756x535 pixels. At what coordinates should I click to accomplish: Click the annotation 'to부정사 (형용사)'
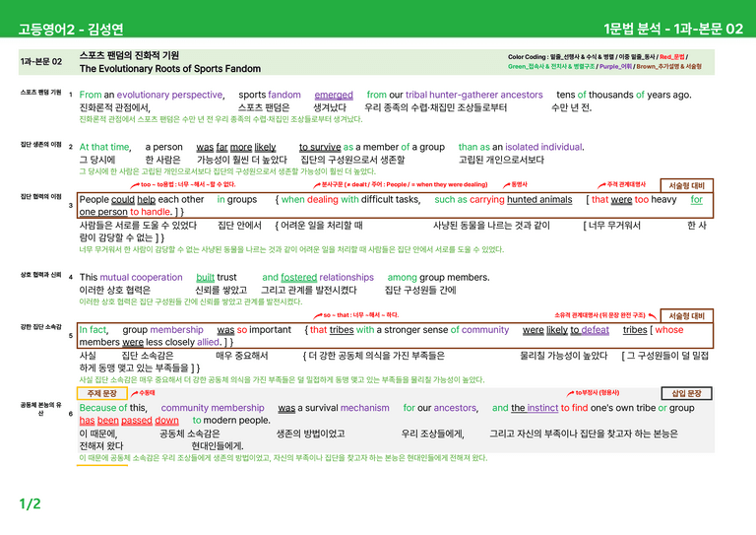(x=598, y=393)
